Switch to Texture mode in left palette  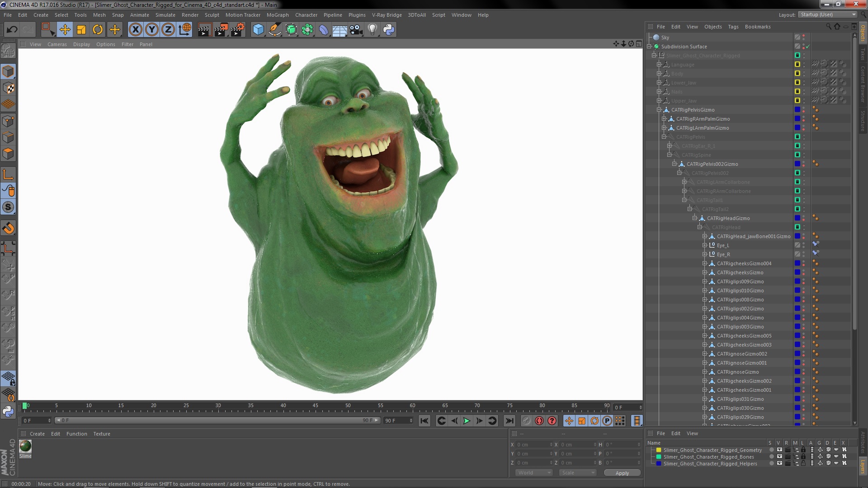(8, 88)
